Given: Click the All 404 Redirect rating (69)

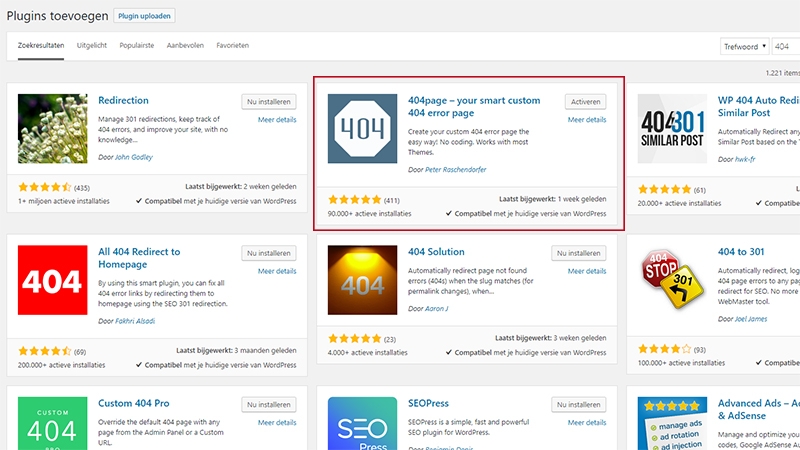Looking at the screenshot, I should click(x=45, y=351).
